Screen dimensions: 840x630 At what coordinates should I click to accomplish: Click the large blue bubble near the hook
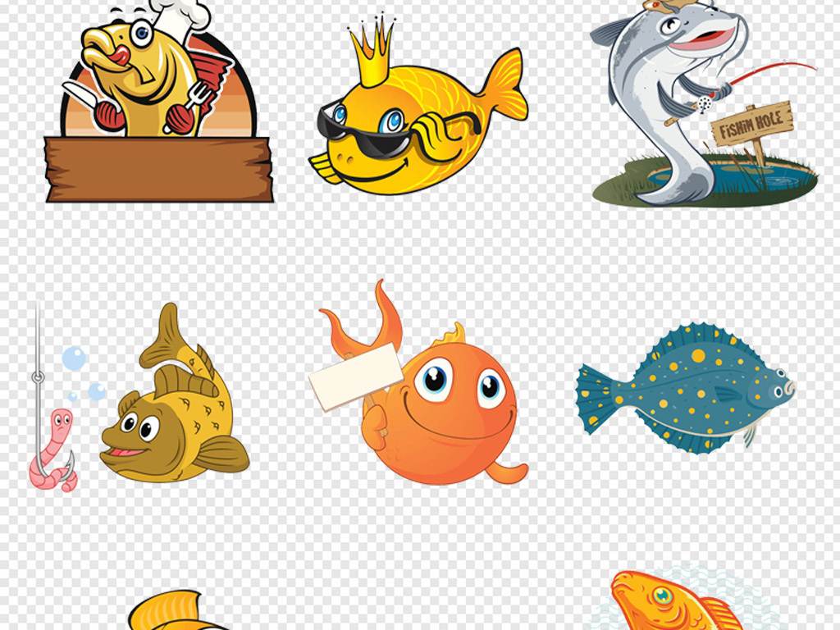pos(74,358)
